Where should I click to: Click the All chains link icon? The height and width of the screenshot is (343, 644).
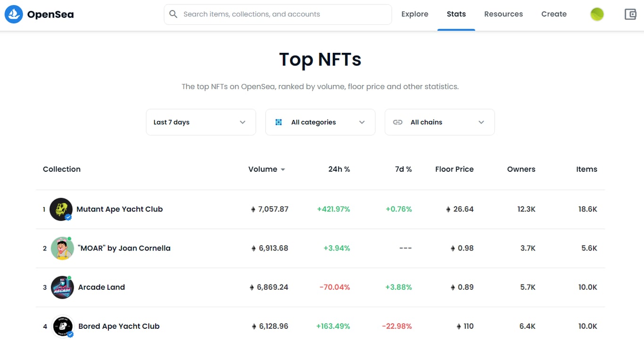[x=398, y=122]
